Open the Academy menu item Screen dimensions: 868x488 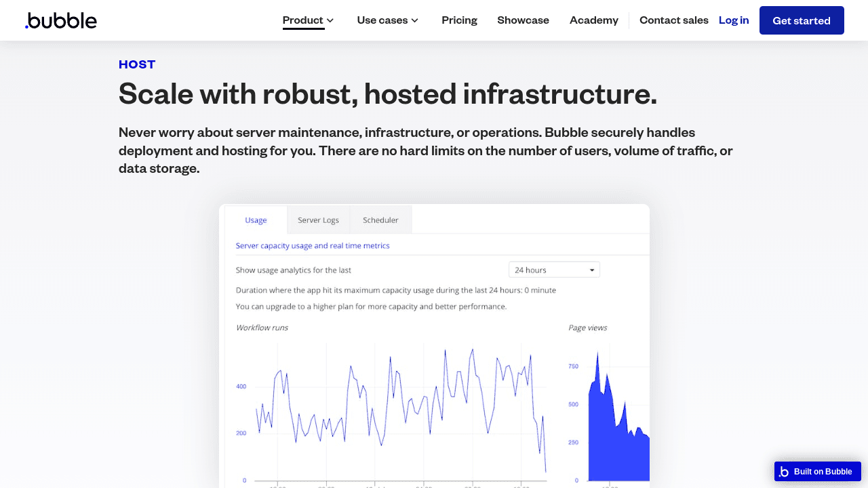click(594, 20)
